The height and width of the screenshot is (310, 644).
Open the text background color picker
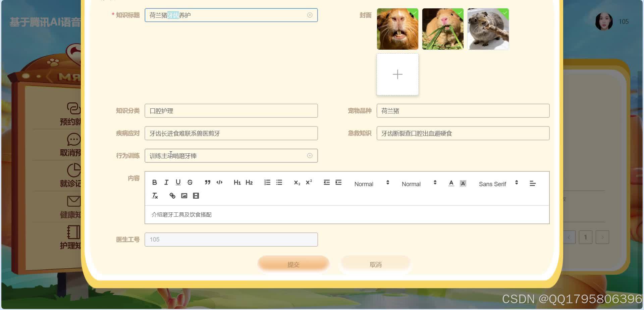(x=463, y=183)
